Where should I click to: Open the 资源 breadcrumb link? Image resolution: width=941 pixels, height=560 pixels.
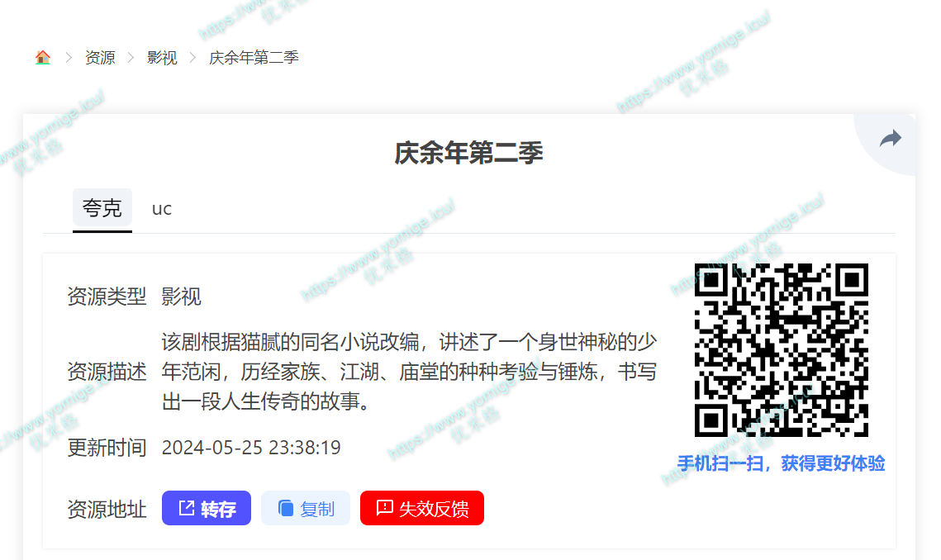100,58
